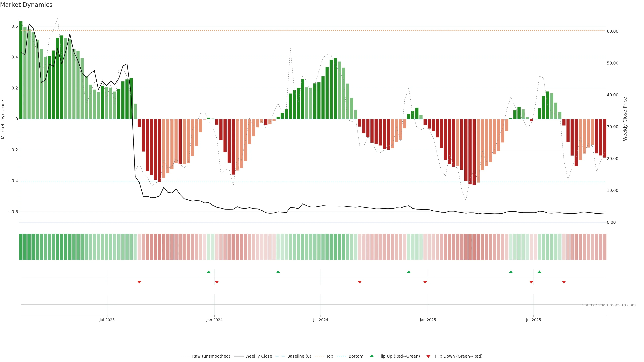The height and width of the screenshot is (362, 644).
Task: Click the Flip Down marker just before Jan 2025
Action: (425, 282)
